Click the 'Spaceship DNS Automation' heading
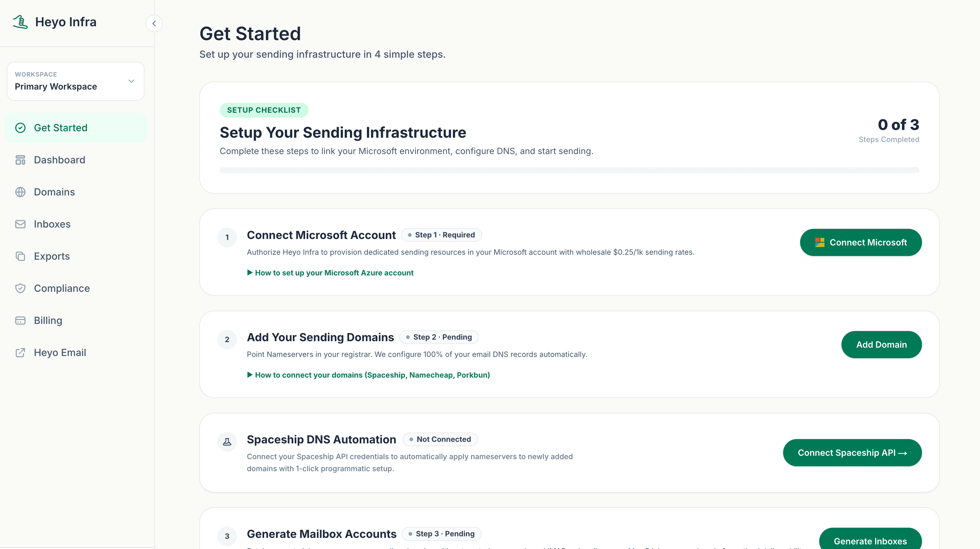The width and height of the screenshot is (980, 549). (x=322, y=439)
